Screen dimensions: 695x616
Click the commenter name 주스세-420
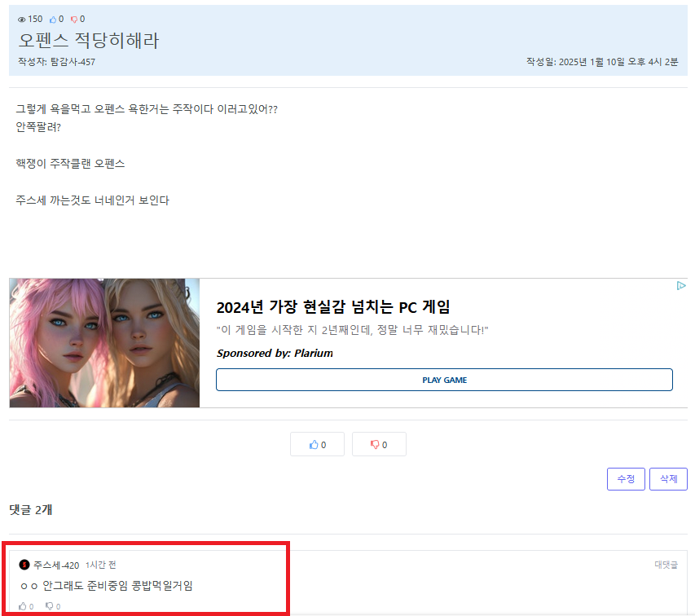point(56,565)
